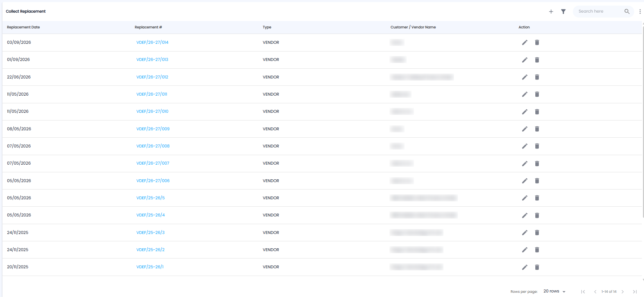The height and width of the screenshot is (297, 644).
Task: Open replacement link VDEF/26-27/014
Action: pos(152,42)
